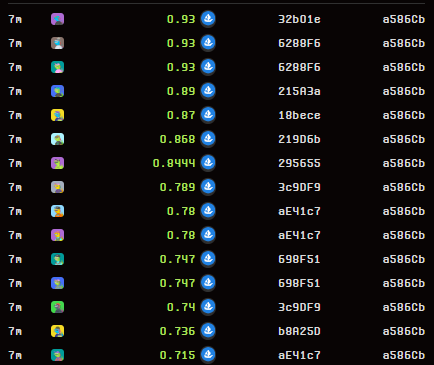Select the price value 0.87
Screen dimensions: 434x365
tap(181, 115)
